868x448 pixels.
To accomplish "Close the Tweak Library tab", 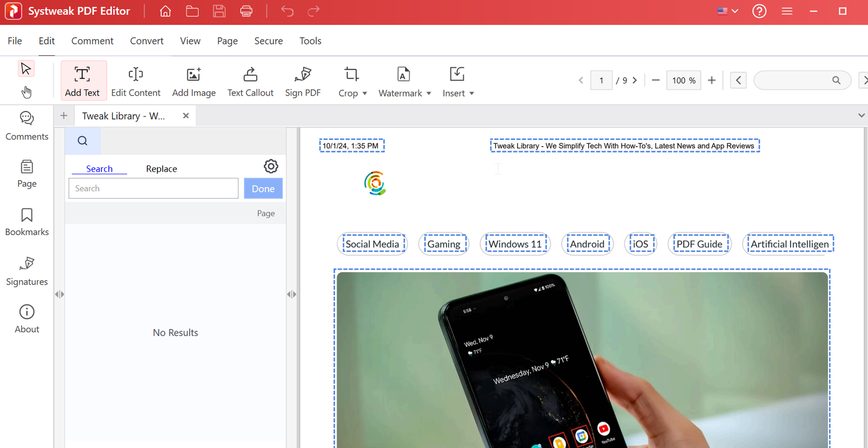I will point(186,116).
